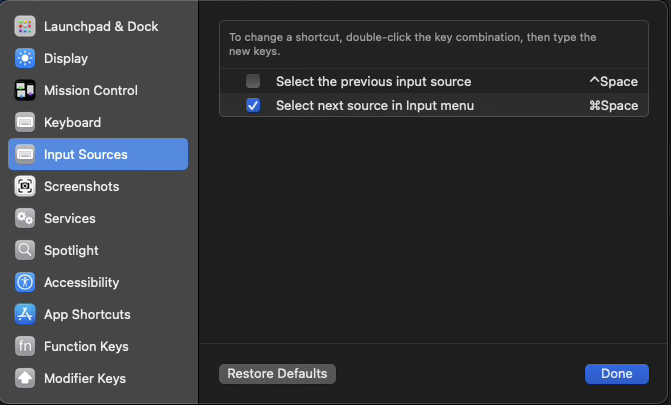The height and width of the screenshot is (405, 671).
Task: Enable Select the previous input source checkbox
Action: point(253,81)
